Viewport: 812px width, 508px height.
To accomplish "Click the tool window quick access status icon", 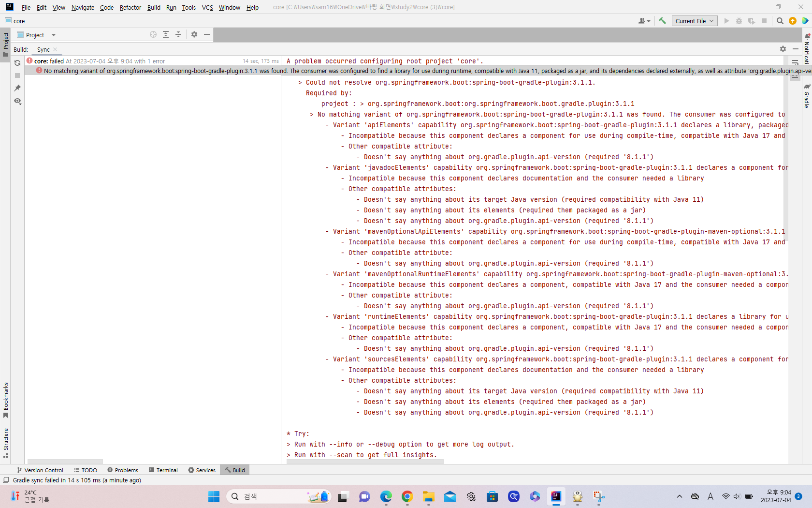I will 6,480.
